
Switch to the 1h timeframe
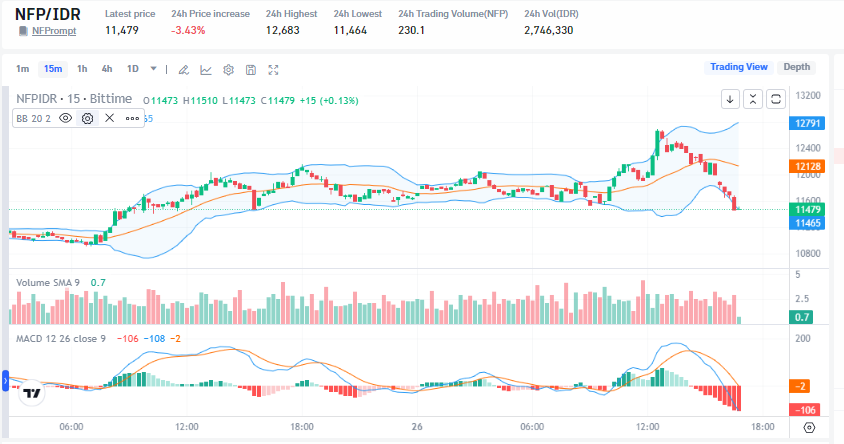[x=82, y=69]
